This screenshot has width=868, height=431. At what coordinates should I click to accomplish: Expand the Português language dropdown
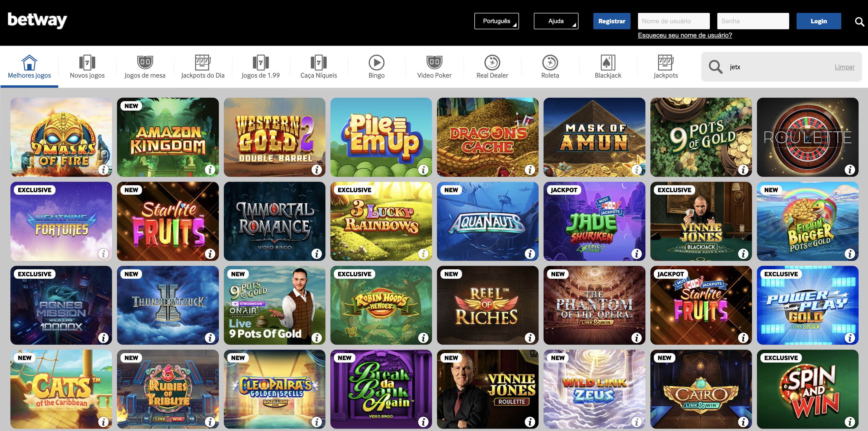pos(496,21)
